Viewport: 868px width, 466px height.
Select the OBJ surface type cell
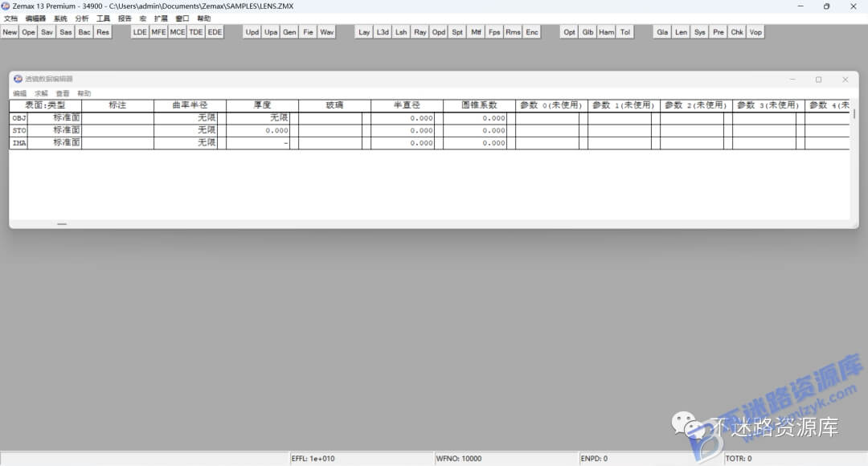click(55, 118)
